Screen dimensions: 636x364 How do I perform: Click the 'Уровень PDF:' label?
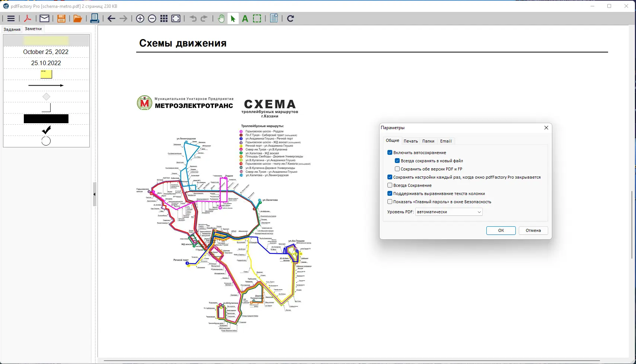click(400, 212)
